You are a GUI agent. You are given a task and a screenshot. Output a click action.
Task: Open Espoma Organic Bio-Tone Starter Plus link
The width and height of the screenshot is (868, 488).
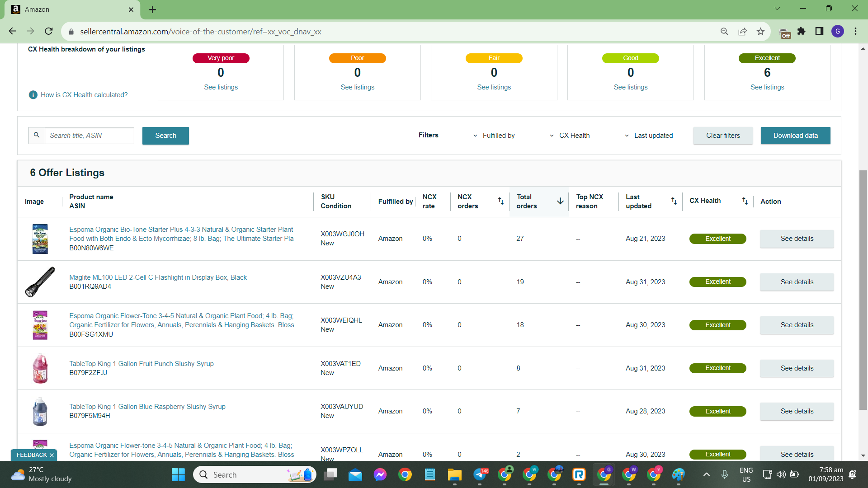(x=181, y=234)
